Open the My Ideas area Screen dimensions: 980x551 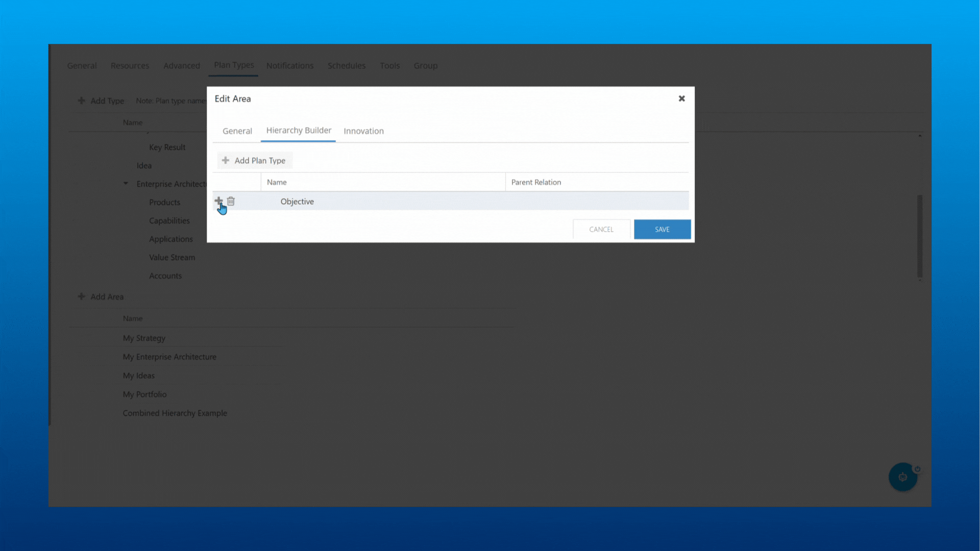[x=138, y=376]
